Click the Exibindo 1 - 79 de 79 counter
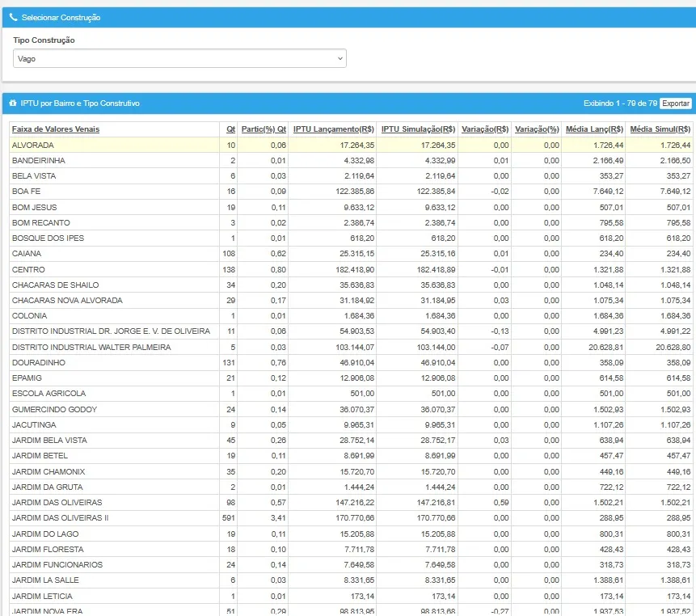 click(619, 103)
